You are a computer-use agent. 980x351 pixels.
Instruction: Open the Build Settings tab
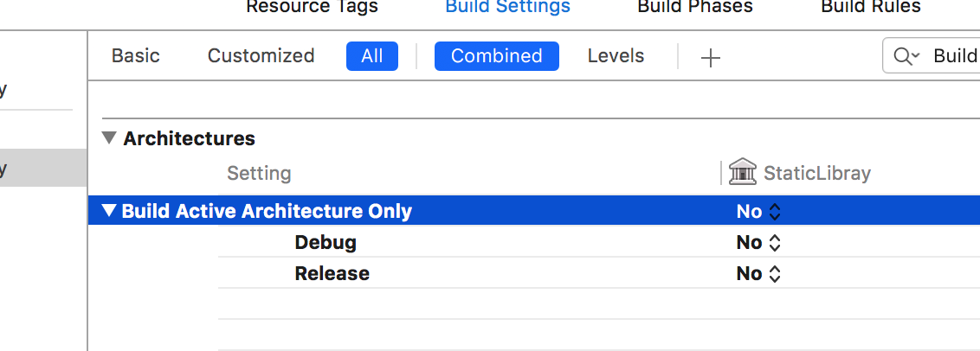coord(507,7)
